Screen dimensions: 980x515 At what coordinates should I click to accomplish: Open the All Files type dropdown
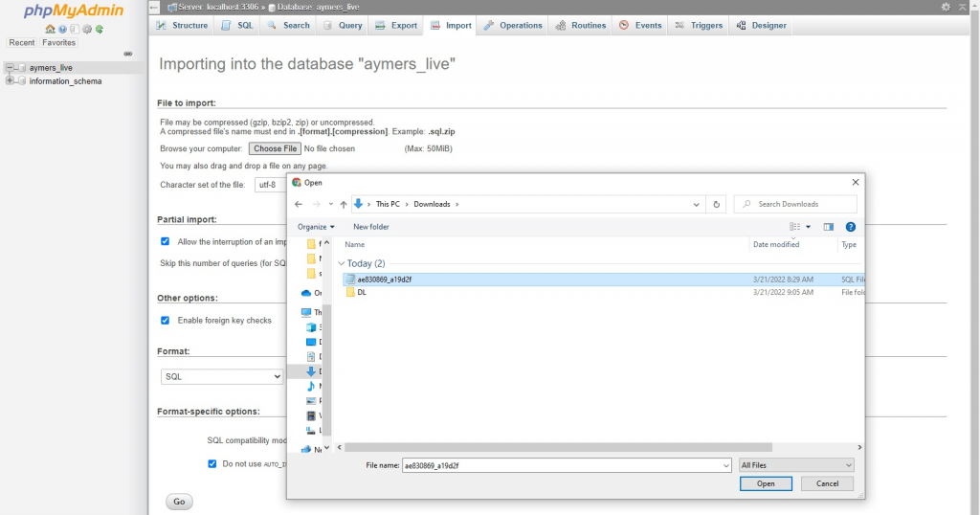coord(796,465)
